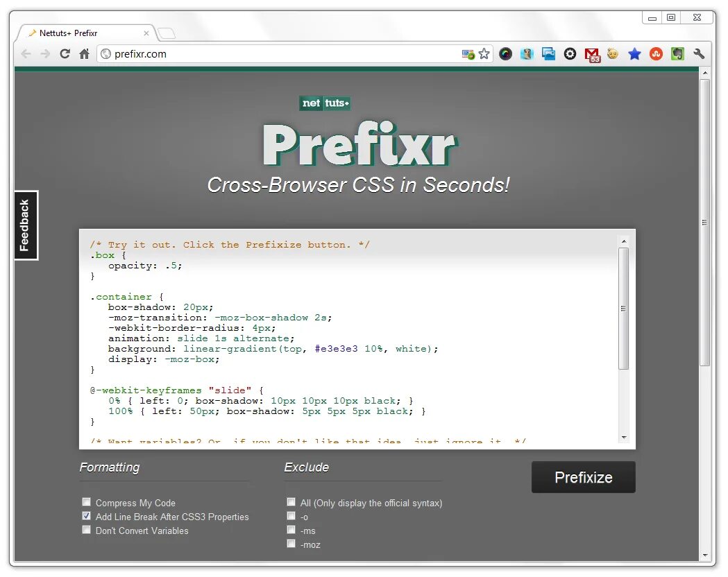Click the solid blue star extension
The width and height of the screenshot is (728, 577).
pos(634,54)
